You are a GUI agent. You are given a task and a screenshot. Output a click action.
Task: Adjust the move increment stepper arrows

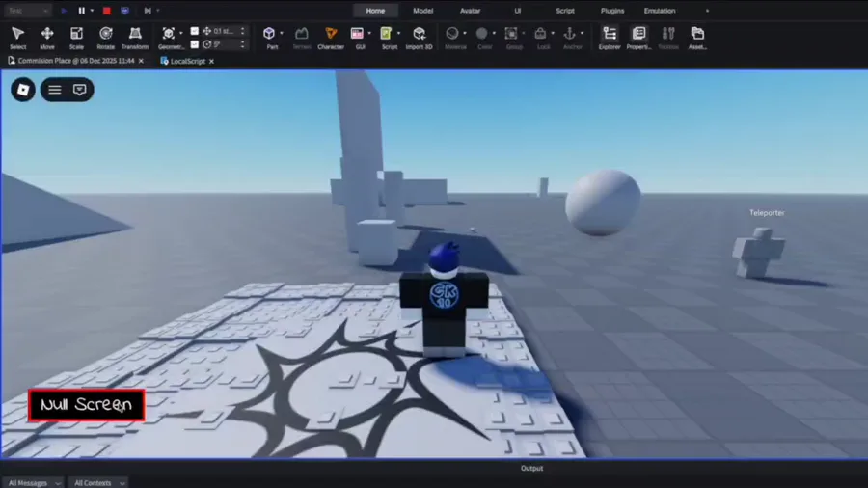(x=242, y=31)
